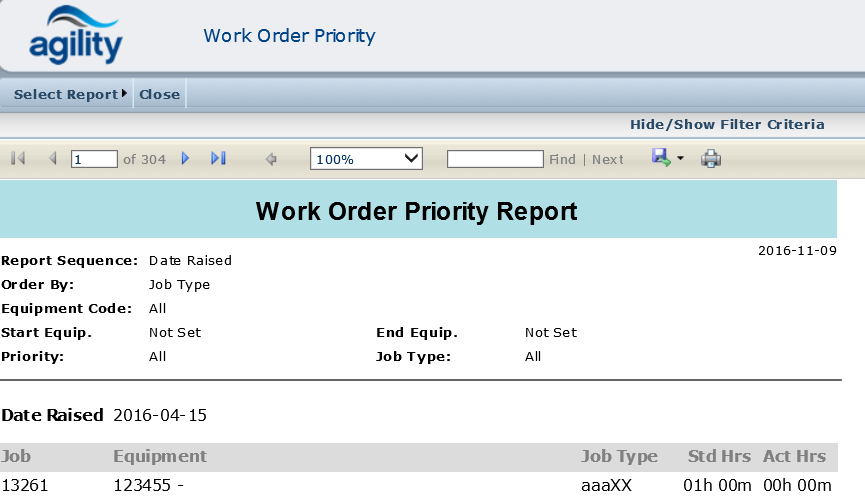Open the 100% zoom dropdown

[366, 159]
